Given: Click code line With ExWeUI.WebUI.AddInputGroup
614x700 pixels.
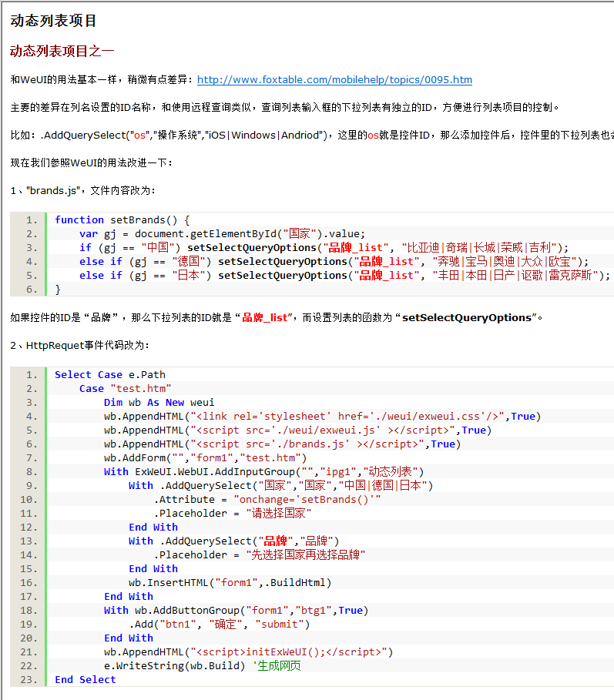Looking at the screenshot, I should [264, 471].
